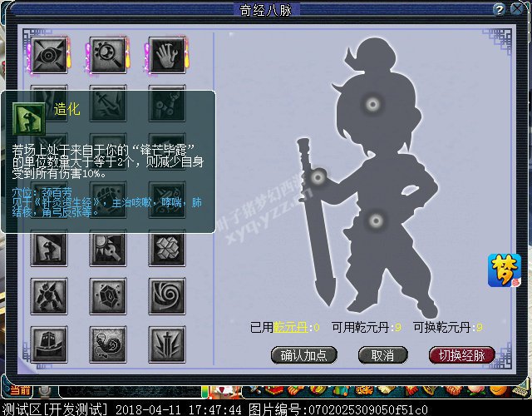This screenshot has width=532, height=416.
Task: Click the 穴位: 颈百劳 tooltip line
Action: click(42, 192)
